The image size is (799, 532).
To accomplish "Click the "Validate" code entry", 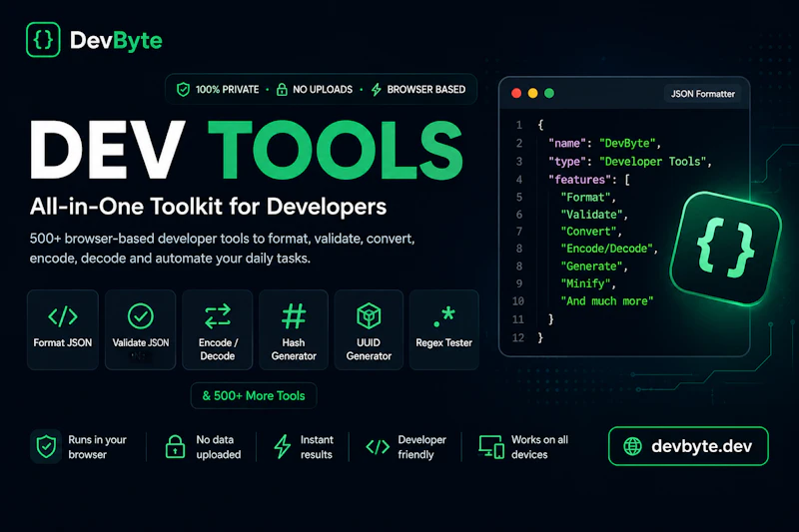I will 594,215.
